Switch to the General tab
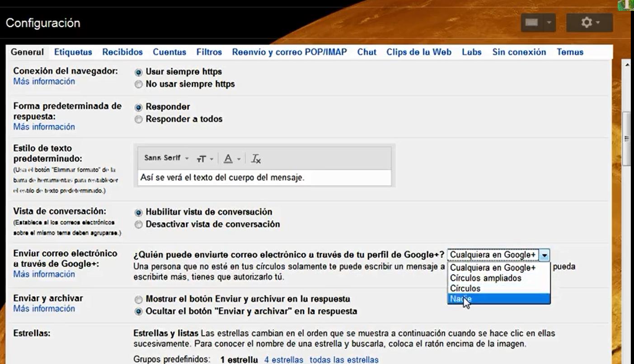This screenshot has height=364, width=634. click(x=27, y=52)
